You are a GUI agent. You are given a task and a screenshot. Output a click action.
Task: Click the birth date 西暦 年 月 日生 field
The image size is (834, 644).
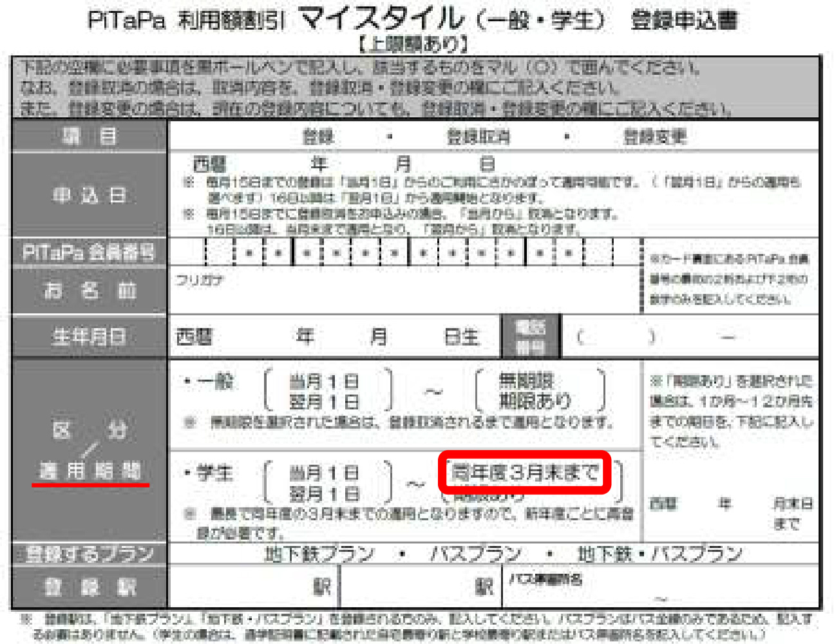click(334, 337)
